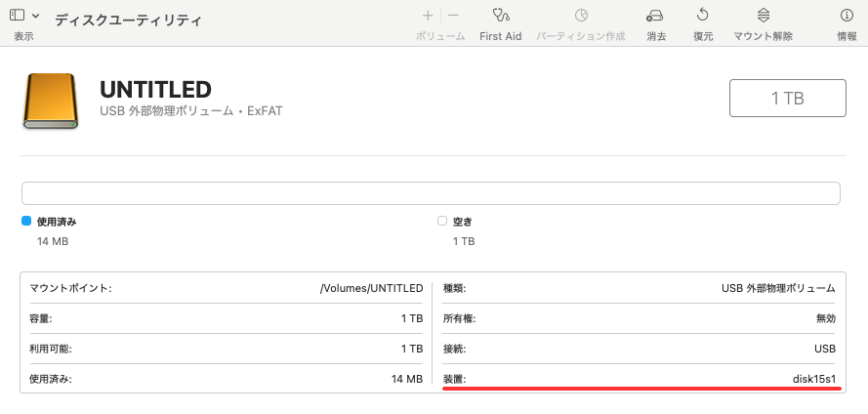This screenshot has height=414, width=868.
Task: Remove a volume with minus icon
Action: pos(453,16)
